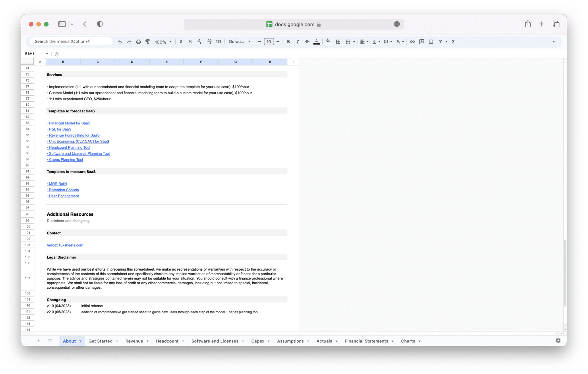Click the hello@10xsheets.com email link
Image resolution: width=588 pixels, height=374 pixels.
(x=65, y=245)
